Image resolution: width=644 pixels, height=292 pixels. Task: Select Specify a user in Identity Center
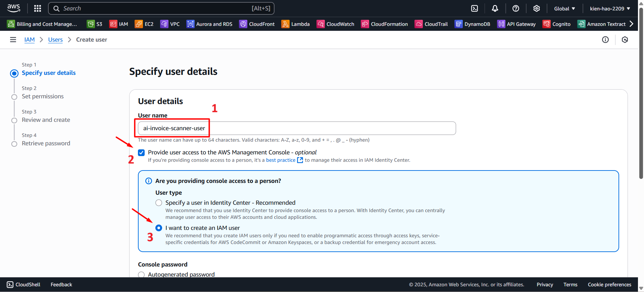(159, 203)
